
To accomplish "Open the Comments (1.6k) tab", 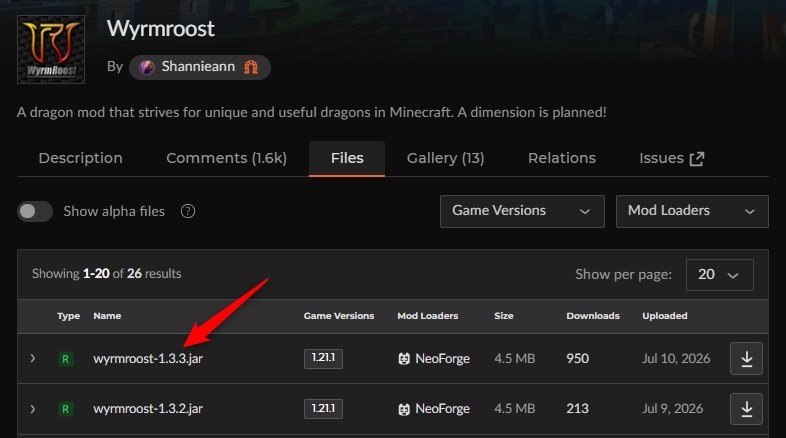I will pyautogui.click(x=227, y=158).
